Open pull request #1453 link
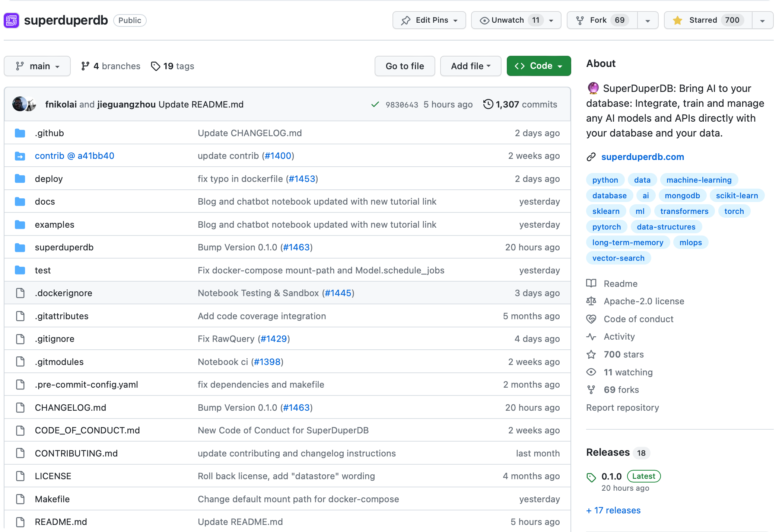Screen dimensions: 779x532 (302, 179)
